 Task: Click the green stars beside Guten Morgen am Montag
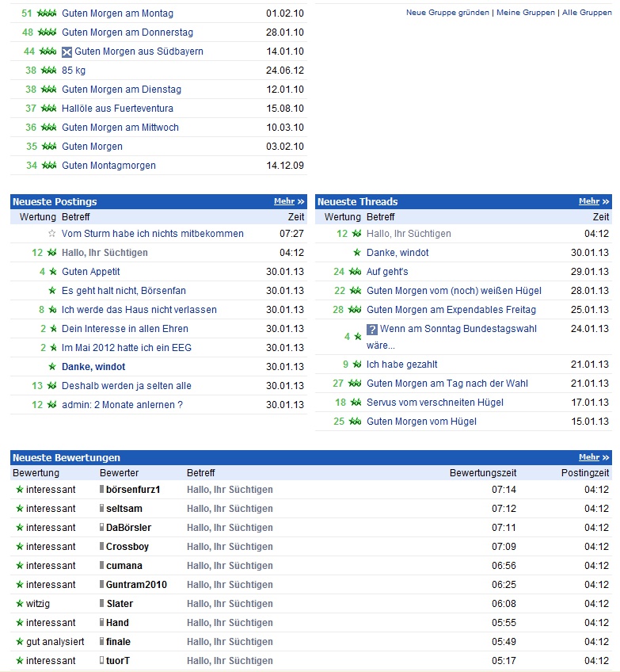click(x=48, y=13)
